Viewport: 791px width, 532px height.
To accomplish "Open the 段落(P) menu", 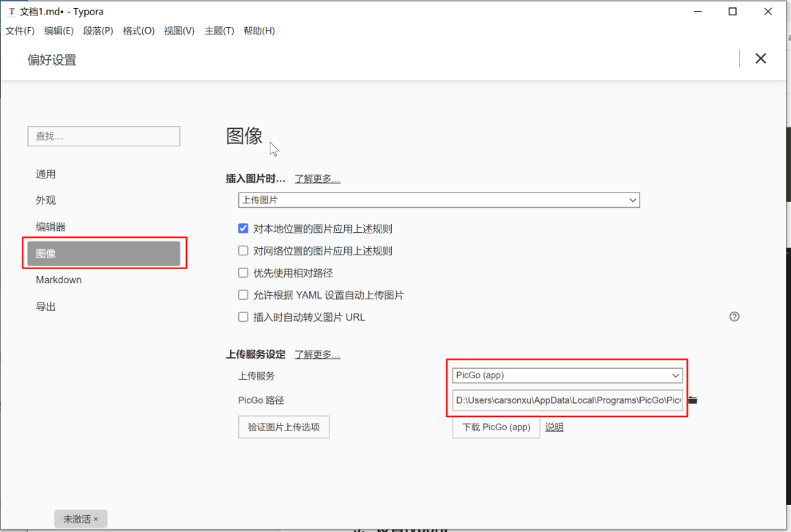I will tap(98, 31).
